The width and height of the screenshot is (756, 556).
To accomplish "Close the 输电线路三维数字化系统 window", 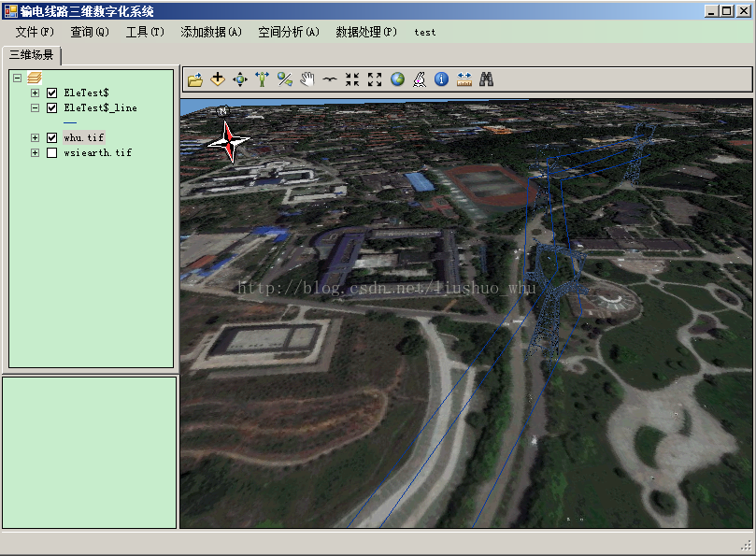I will coord(744,11).
